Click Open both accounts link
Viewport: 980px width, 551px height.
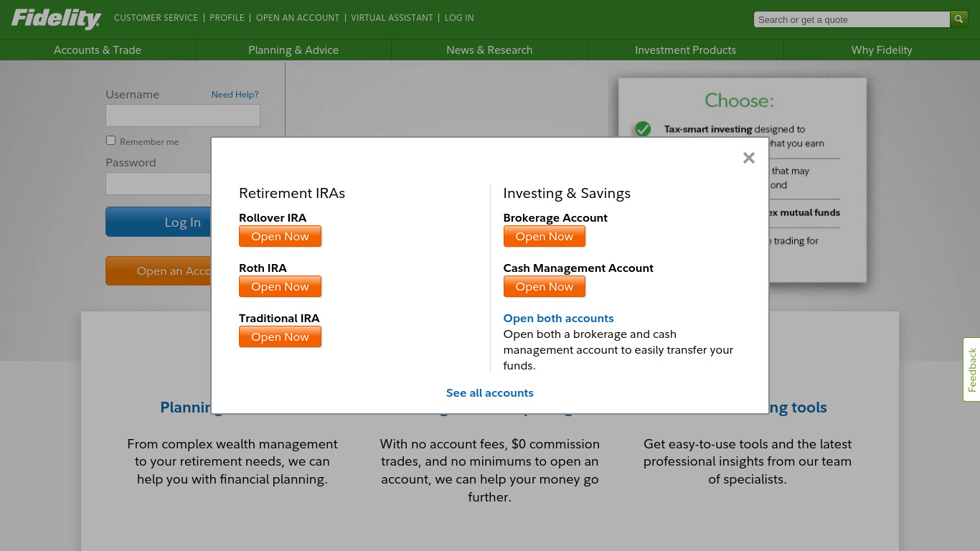pos(558,319)
